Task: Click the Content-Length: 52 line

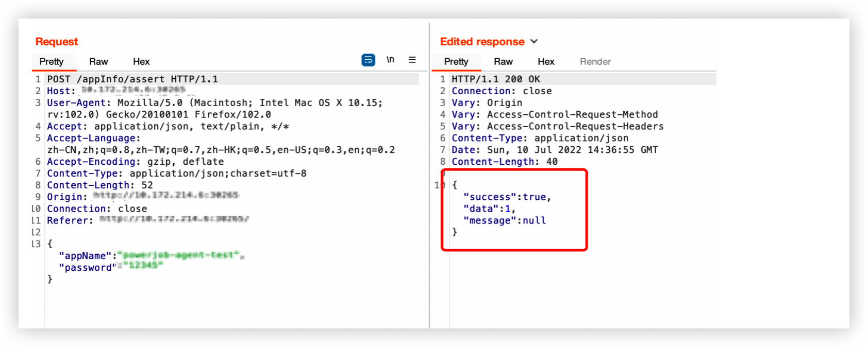Action: click(x=100, y=186)
